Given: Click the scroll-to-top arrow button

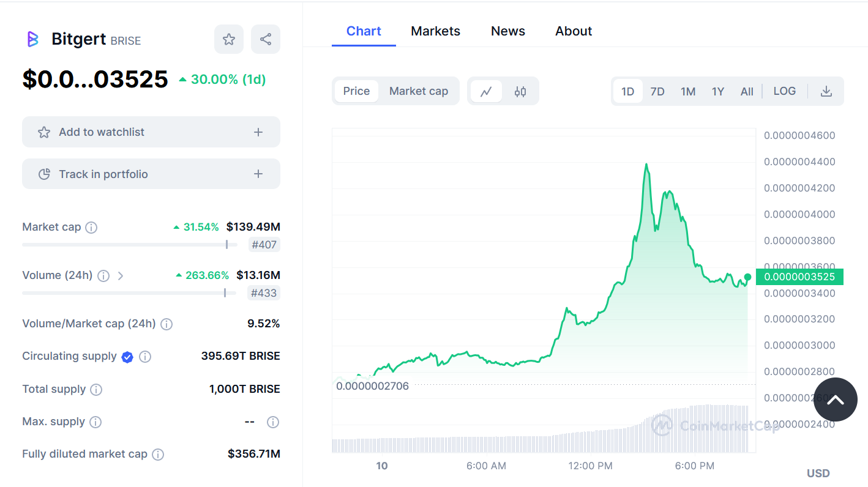Looking at the screenshot, I should 836,400.
